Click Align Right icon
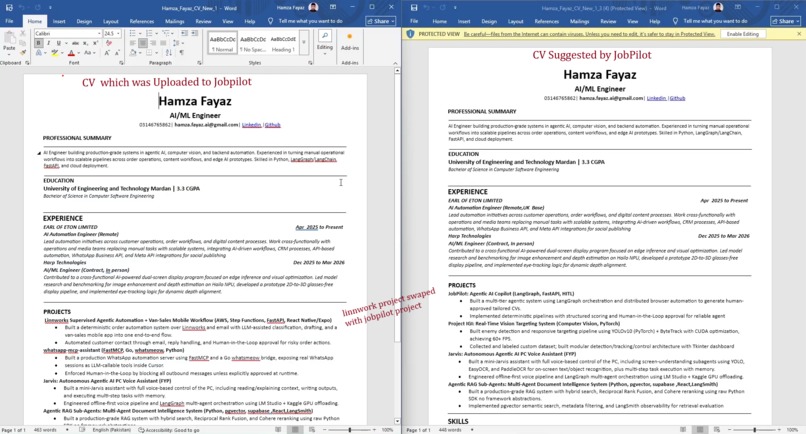Screen dimensions: 806x434 pos(153,43)
